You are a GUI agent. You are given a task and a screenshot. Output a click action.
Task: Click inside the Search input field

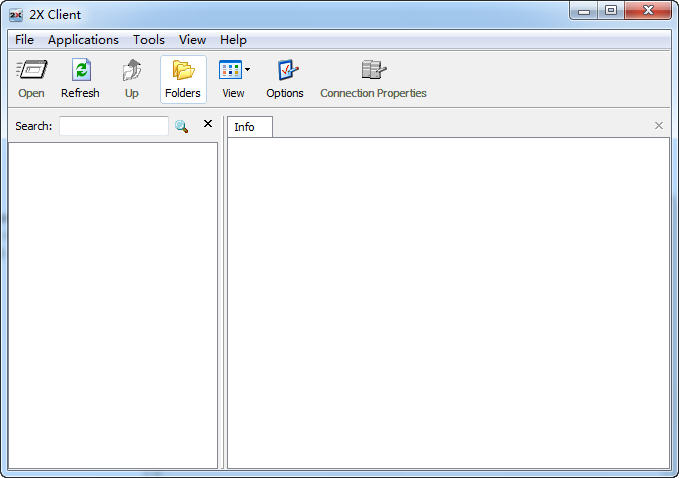point(113,126)
